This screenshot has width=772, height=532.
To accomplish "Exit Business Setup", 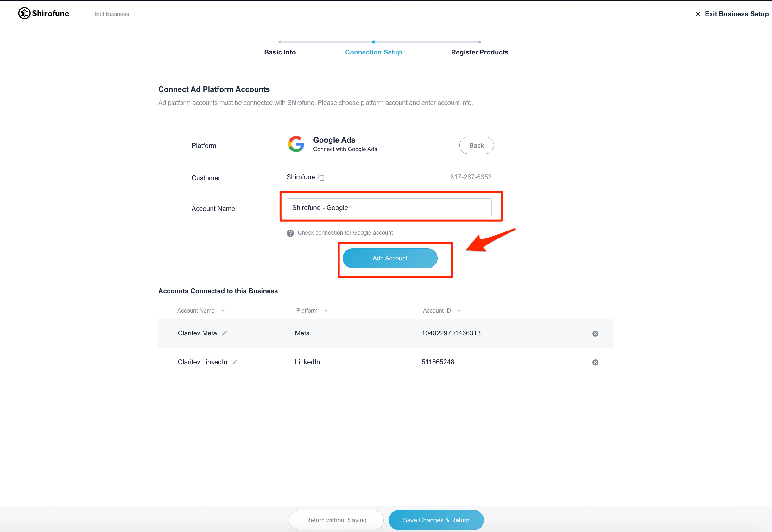I will pos(732,14).
